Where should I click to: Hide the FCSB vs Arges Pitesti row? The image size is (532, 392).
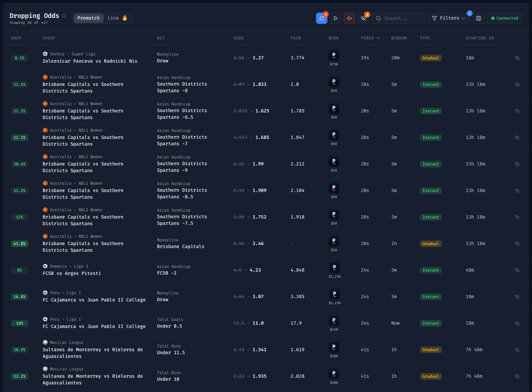pos(517,270)
